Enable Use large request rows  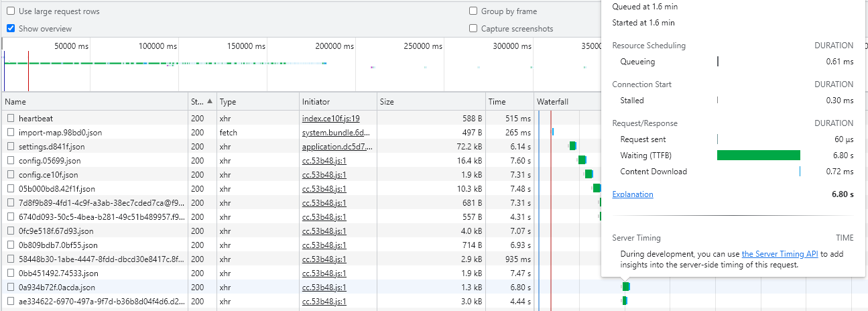pos(11,11)
